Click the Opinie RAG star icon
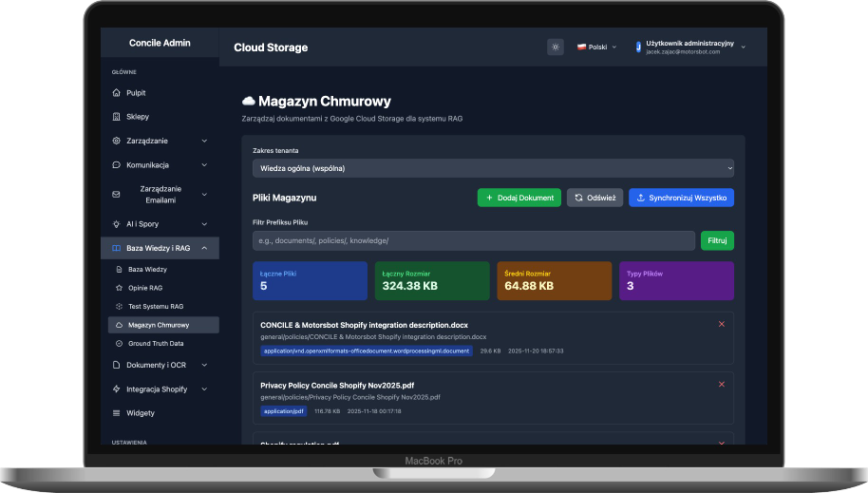This screenshot has width=868, height=493. pyautogui.click(x=119, y=288)
